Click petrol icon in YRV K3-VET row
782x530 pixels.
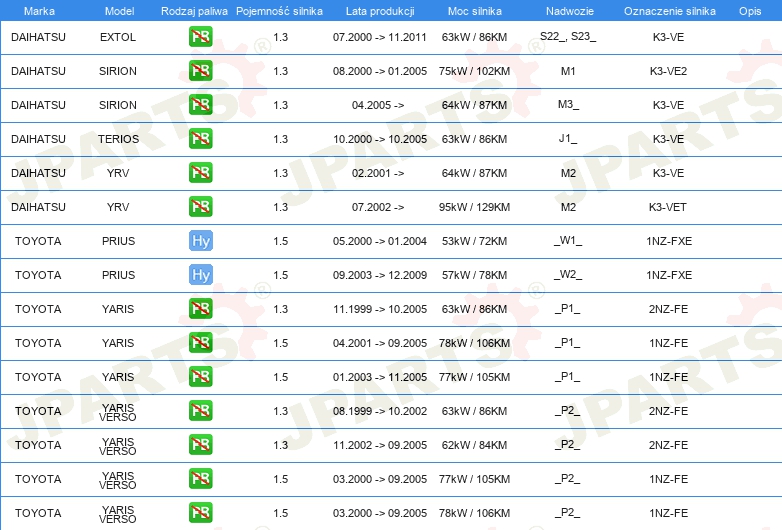tap(200, 206)
